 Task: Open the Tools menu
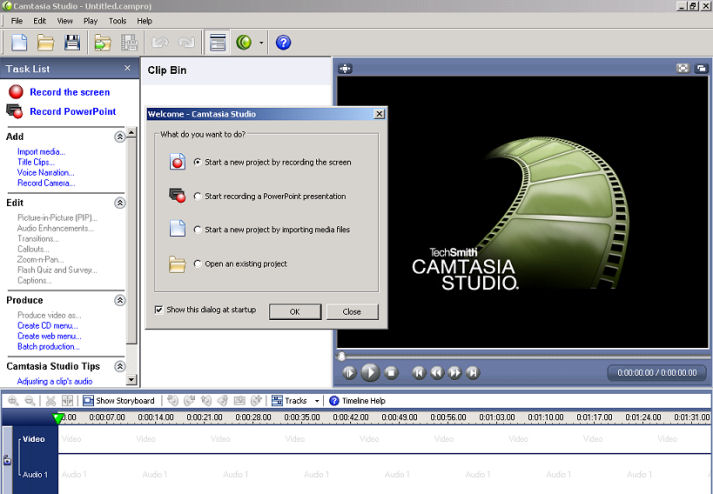tap(118, 20)
